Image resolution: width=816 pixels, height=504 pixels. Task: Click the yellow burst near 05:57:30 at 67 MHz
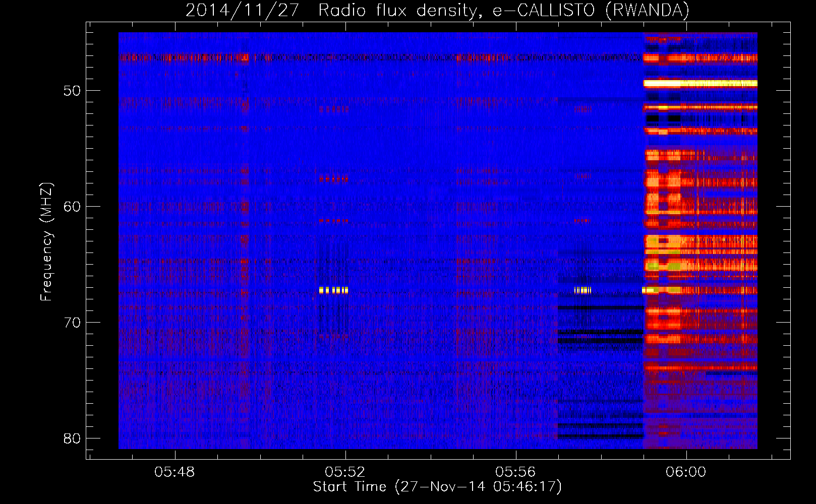(583, 290)
